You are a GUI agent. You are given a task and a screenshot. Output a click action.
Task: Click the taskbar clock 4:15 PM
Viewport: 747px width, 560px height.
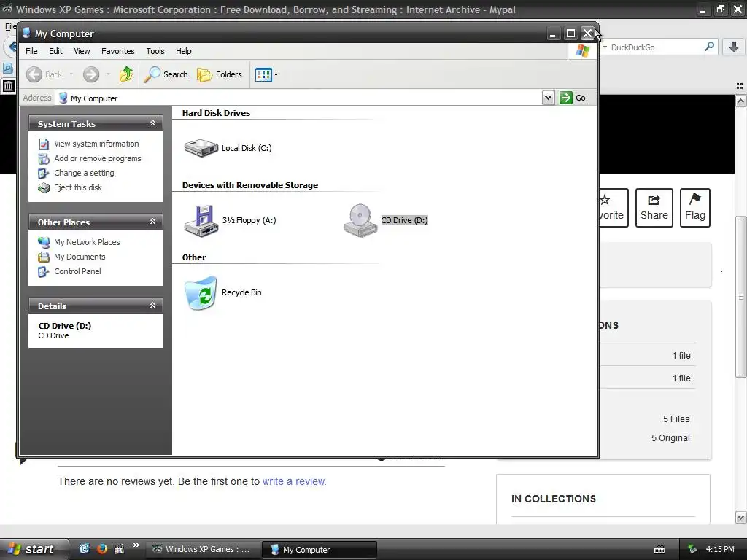(x=720, y=549)
